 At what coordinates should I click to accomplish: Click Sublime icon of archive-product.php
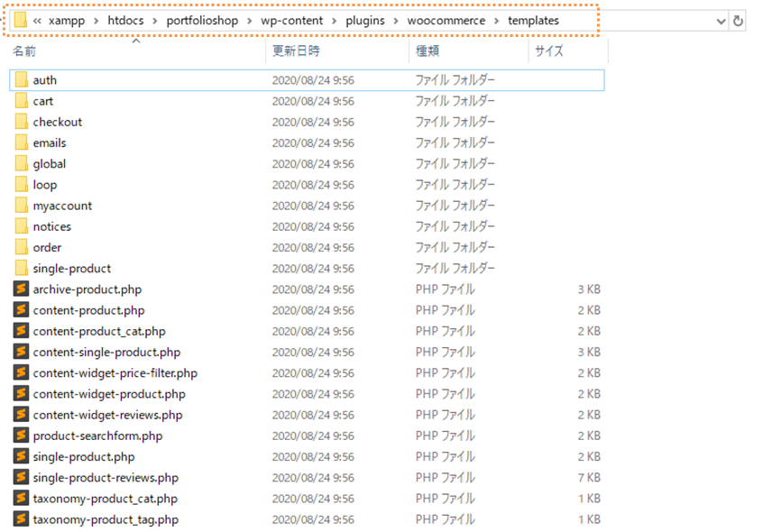[x=21, y=289]
